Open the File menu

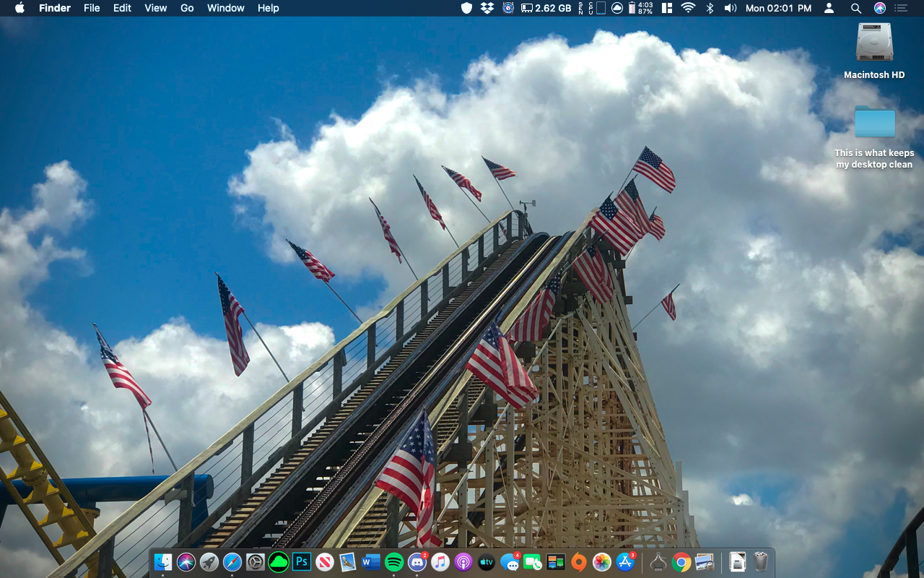coord(92,8)
